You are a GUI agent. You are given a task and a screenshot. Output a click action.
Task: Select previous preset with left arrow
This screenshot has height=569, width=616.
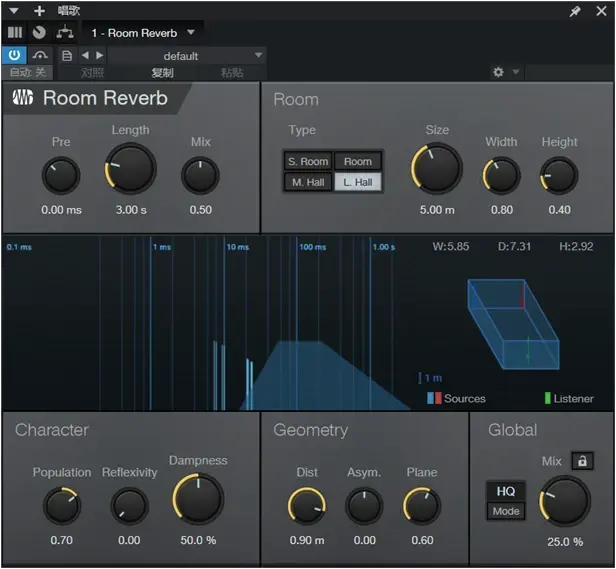click(x=85, y=55)
